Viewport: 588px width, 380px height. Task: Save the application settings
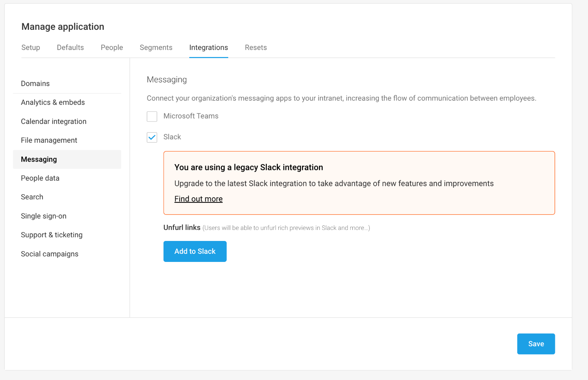[x=536, y=344]
